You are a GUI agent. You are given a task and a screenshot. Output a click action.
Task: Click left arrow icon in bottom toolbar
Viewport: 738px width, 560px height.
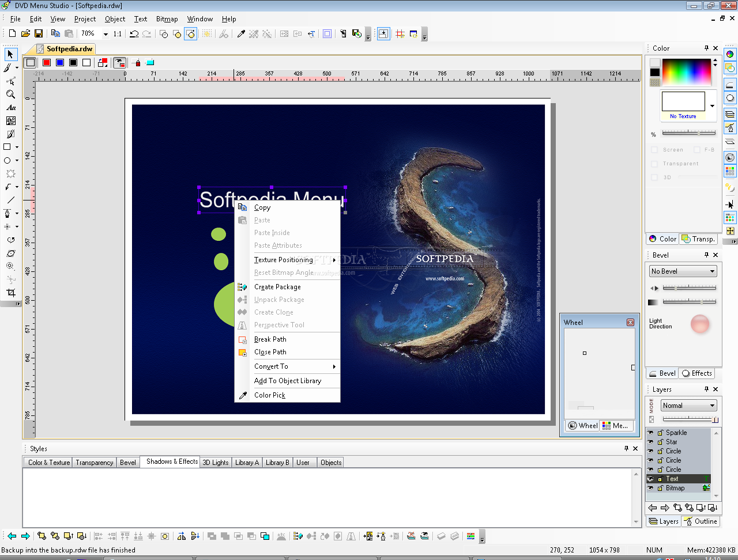pos(12,536)
